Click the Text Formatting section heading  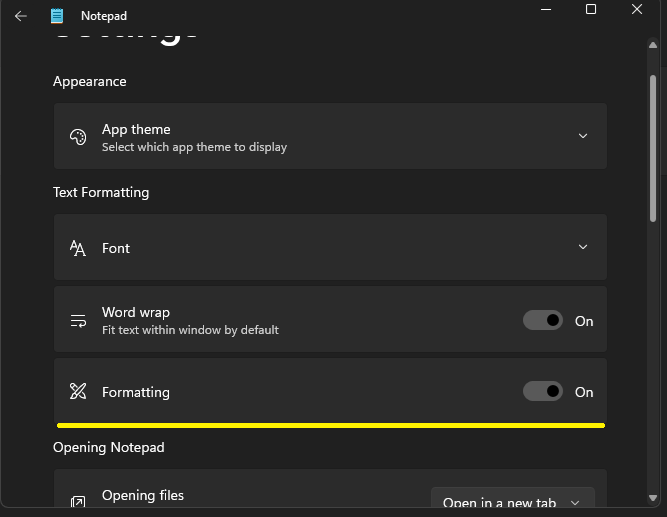coord(101,192)
